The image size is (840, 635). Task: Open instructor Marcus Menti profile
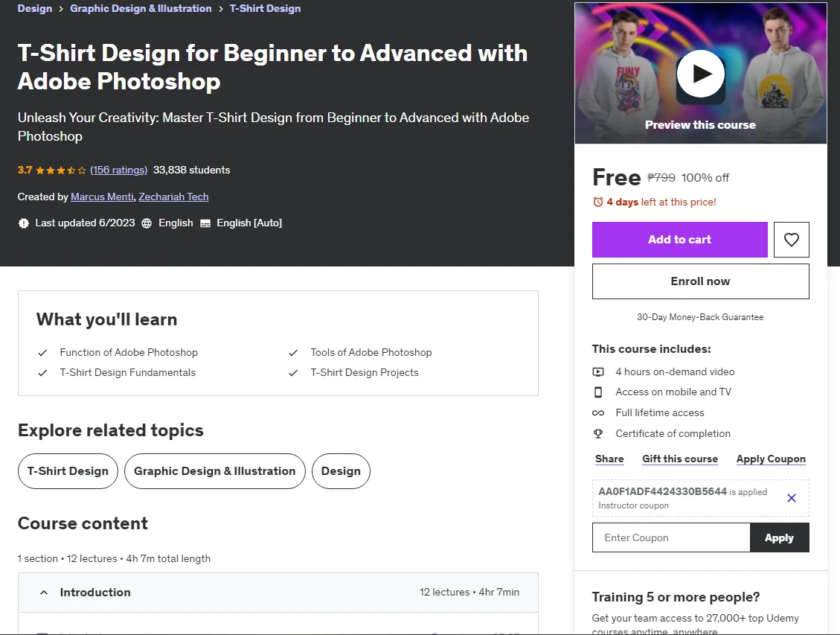(103, 197)
